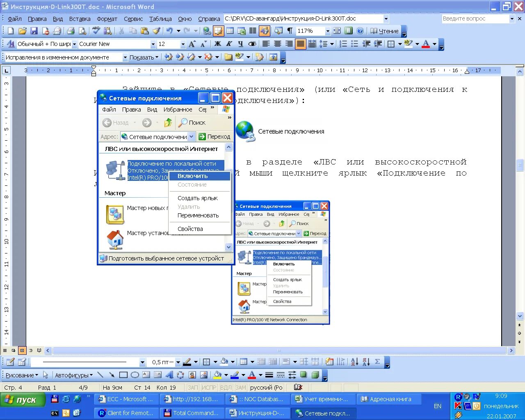Toggle Underline formatting
525x420 pixels.
(x=240, y=44)
